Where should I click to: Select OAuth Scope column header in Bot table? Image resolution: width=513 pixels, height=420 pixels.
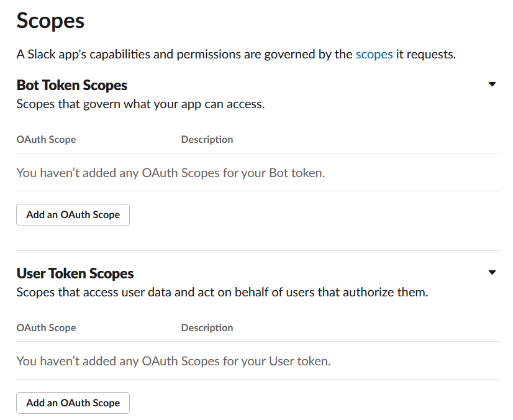point(46,139)
